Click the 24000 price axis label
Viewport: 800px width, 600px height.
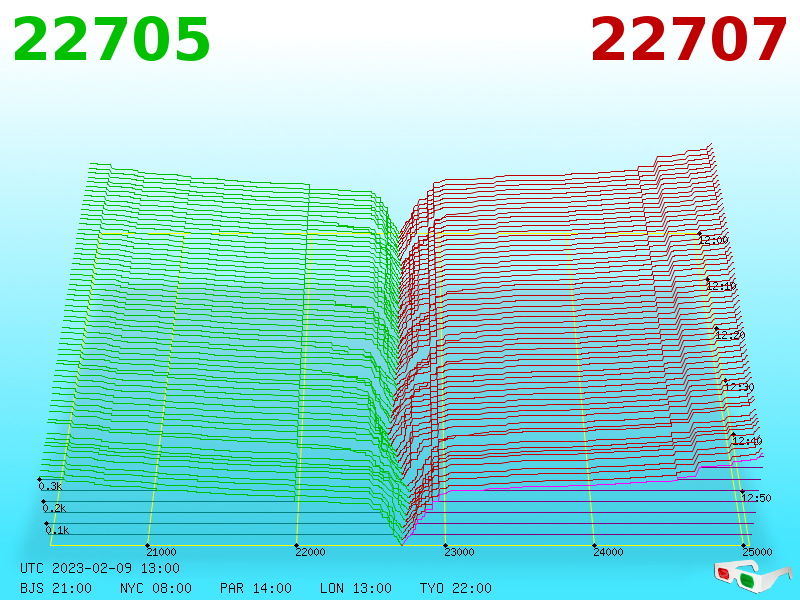pos(608,552)
